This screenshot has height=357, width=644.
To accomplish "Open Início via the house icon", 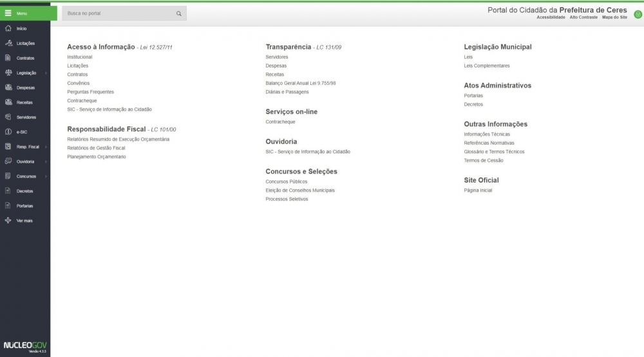I will 8,28.
